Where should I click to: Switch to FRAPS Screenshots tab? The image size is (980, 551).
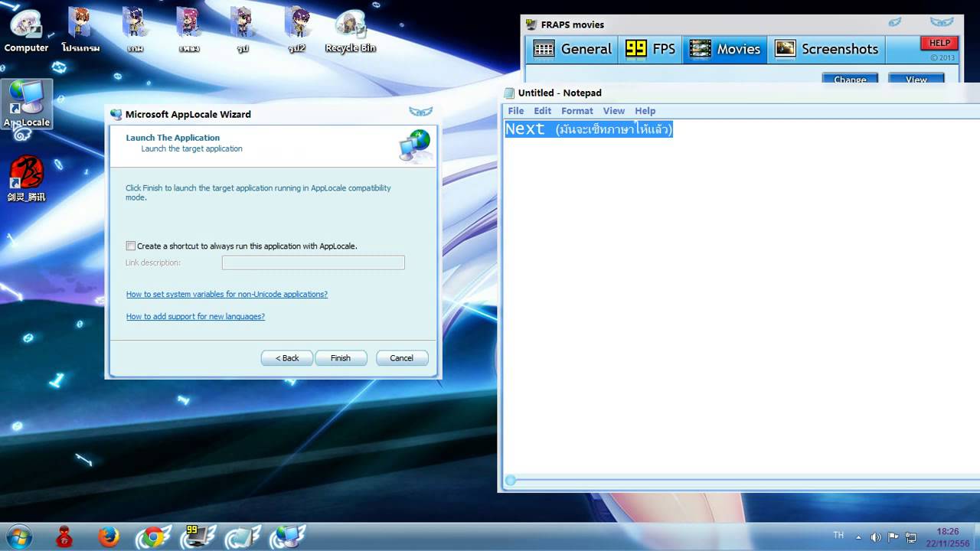pyautogui.click(x=827, y=49)
